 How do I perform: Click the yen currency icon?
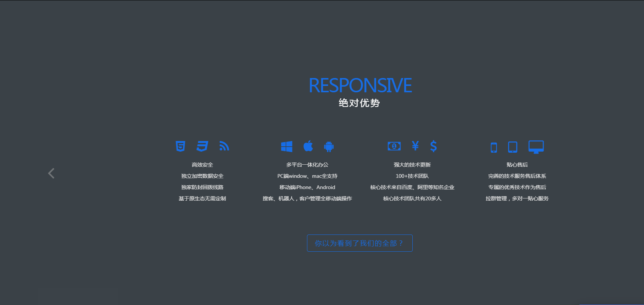click(415, 146)
